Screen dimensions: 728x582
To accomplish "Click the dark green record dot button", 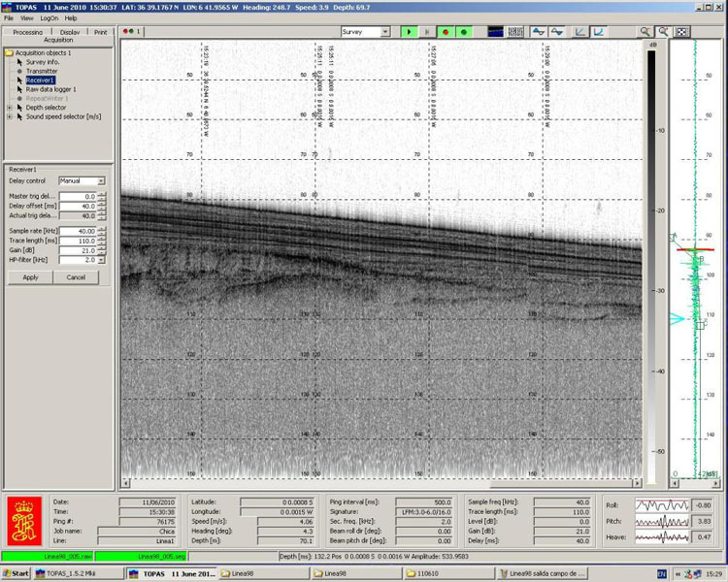I will tap(464, 32).
